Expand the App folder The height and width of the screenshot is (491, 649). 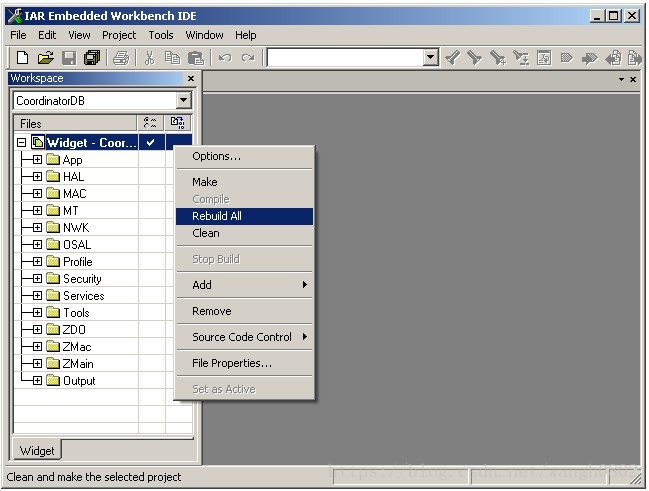(x=37, y=160)
